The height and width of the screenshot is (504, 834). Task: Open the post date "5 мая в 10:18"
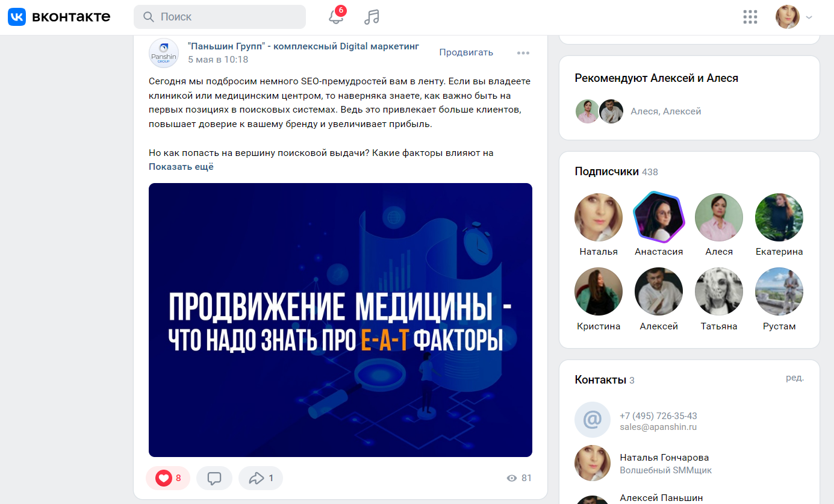point(218,60)
